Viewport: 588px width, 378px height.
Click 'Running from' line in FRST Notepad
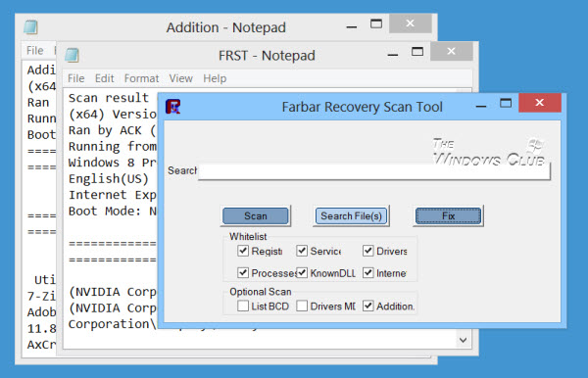coord(112,146)
